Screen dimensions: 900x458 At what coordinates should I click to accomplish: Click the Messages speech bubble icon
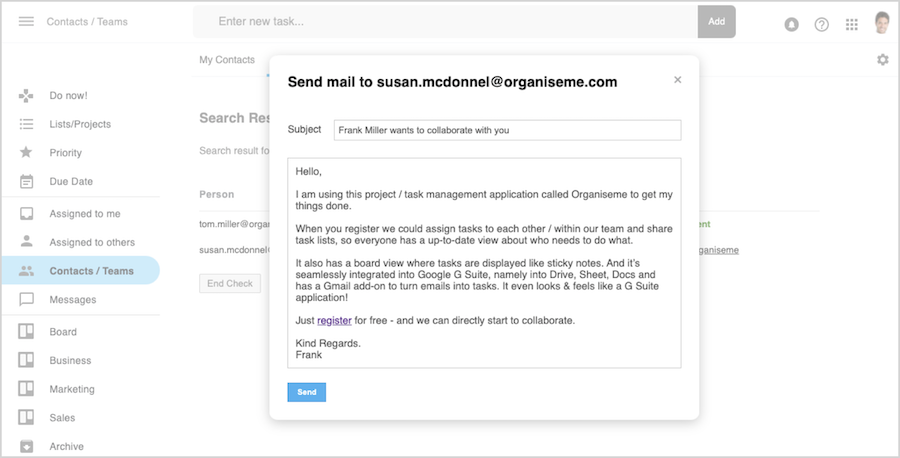pyautogui.click(x=26, y=300)
